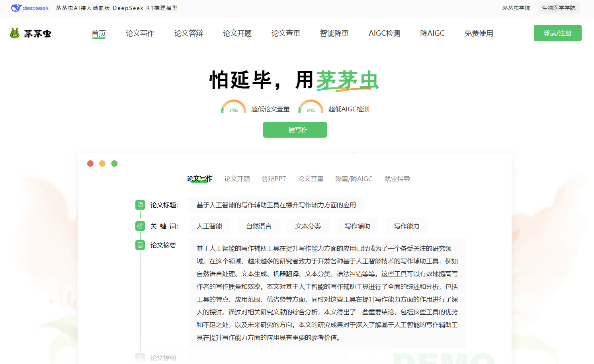Screen dimensions: 594x364
Task: Click the 茅茅虫 caterpillar logo icon
Action: [15, 33]
